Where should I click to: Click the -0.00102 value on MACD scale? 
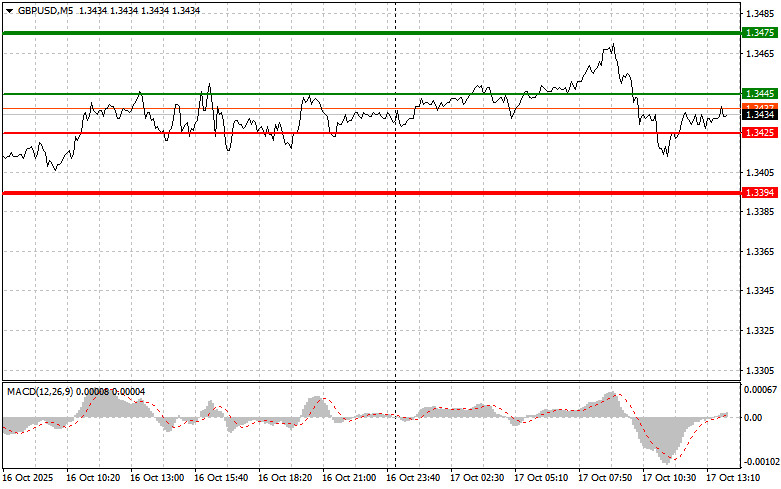point(761,462)
